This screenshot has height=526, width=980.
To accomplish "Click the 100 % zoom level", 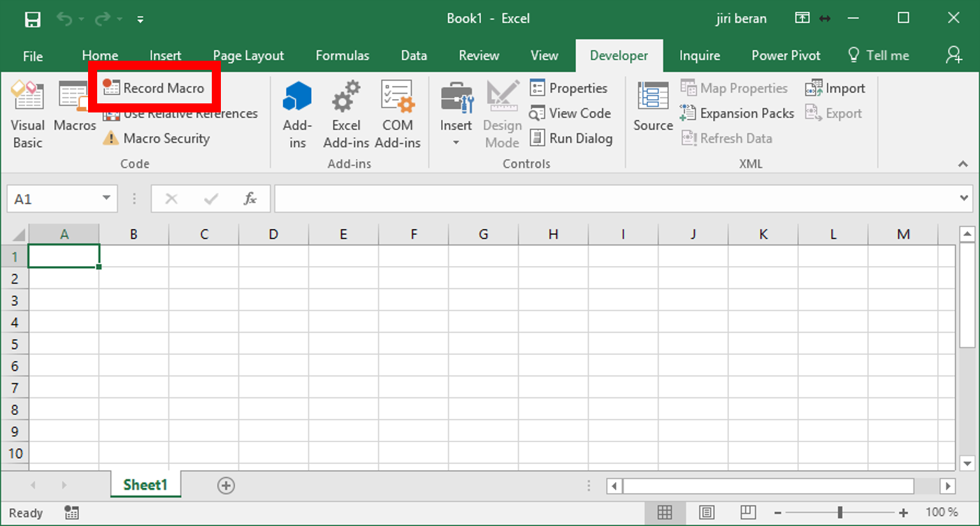I will pyautogui.click(x=942, y=513).
